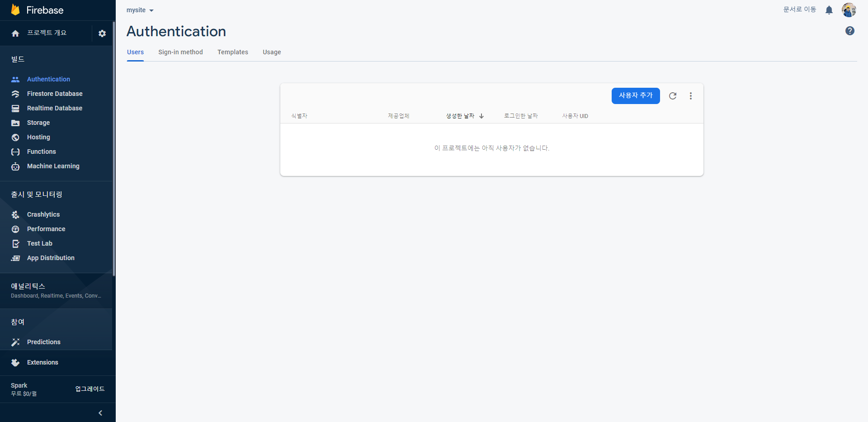Open notifications bell icon
Viewport: 868px width, 422px height.
click(x=829, y=10)
